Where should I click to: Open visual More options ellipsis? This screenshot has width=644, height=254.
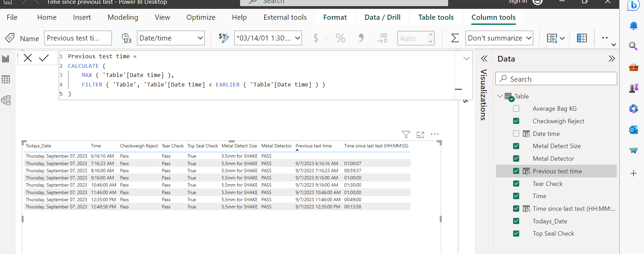(x=435, y=134)
